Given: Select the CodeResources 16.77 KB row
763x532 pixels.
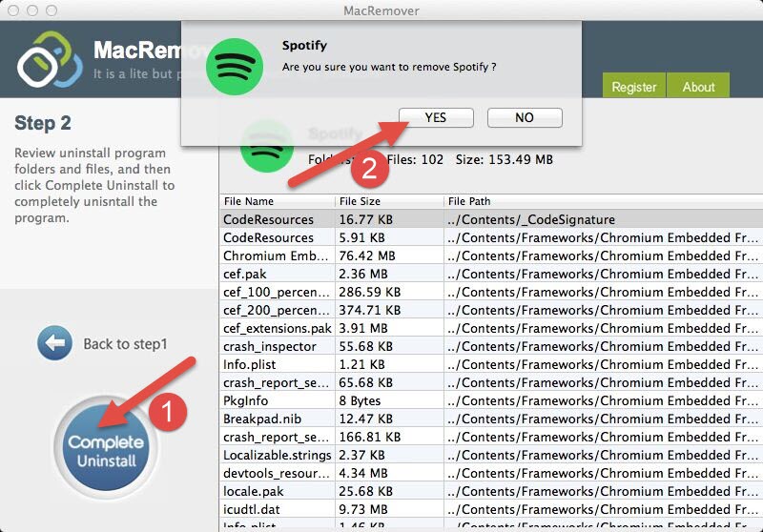Looking at the screenshot, I should click(491, 219).
